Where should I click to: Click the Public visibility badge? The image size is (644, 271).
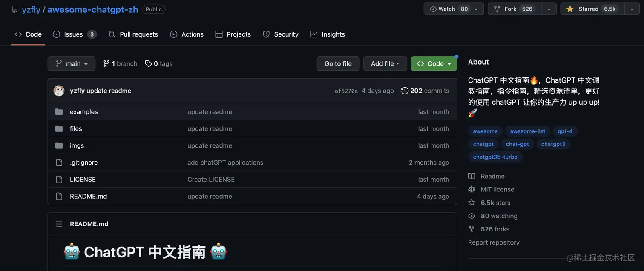(154, 9)
